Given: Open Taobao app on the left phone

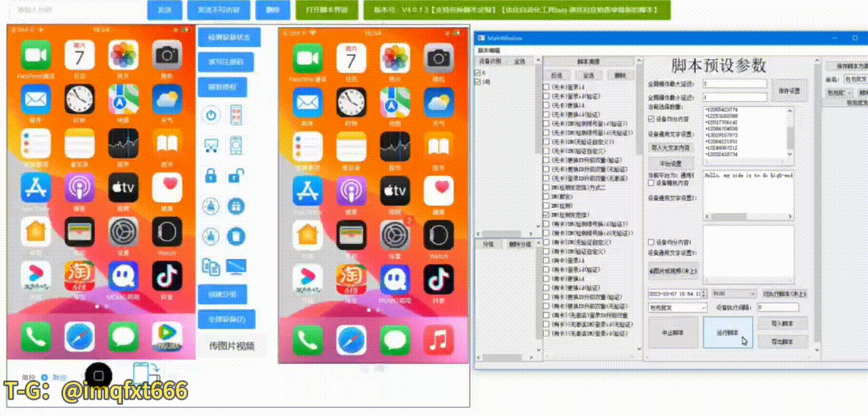Looking at the screenshot, I should (x=79, y=276).
